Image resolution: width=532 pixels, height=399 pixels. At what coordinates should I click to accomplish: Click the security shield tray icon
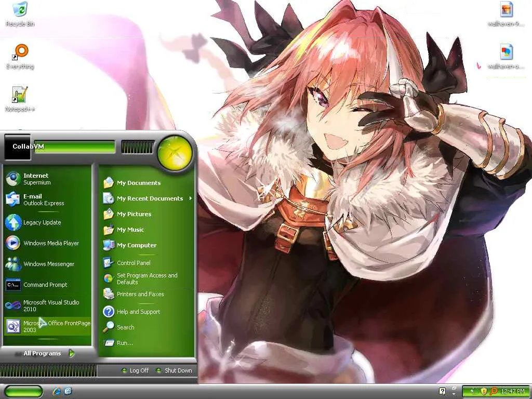point(484,391)
